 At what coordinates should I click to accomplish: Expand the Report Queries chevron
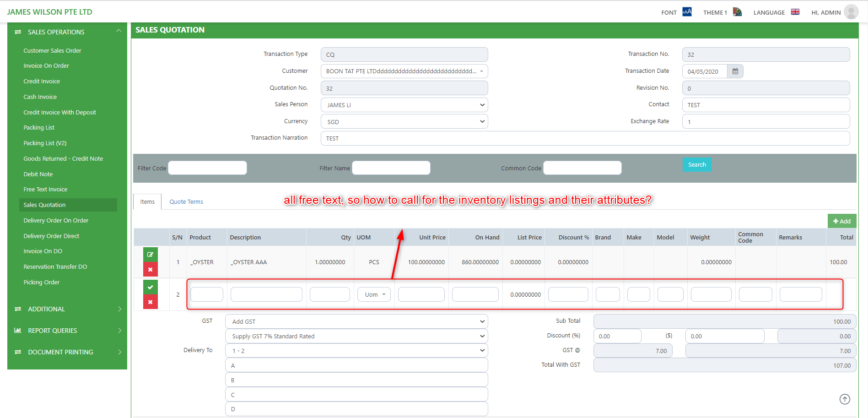[x=119, y=331]
